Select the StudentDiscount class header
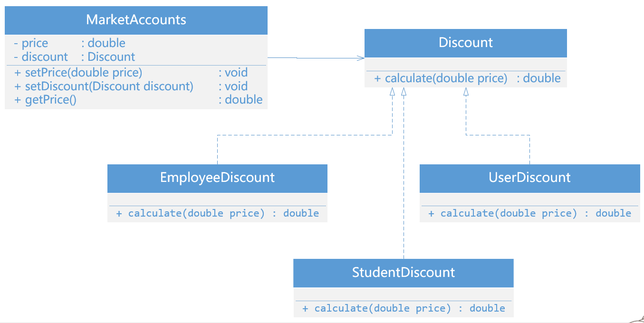Screen dimensions: 644x323 pyautogui.click(x=403, y=273)
